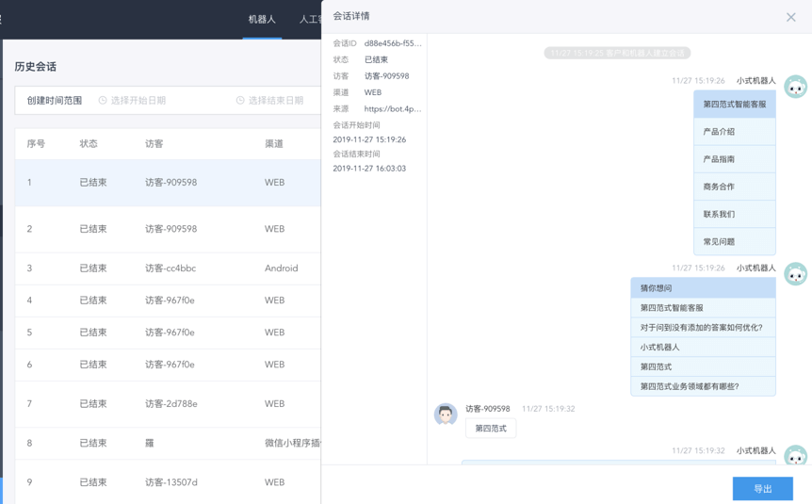Click the 访客 column header
This screenshot has width=812, height=504.
(154, 143)
